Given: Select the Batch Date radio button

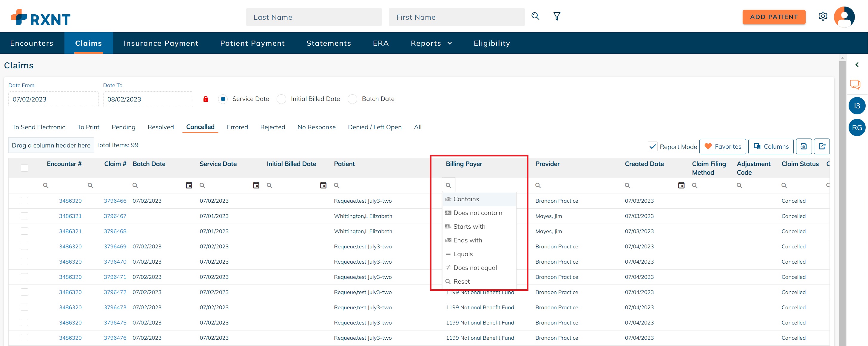Looking at the screenshot, I should point(352,99).
